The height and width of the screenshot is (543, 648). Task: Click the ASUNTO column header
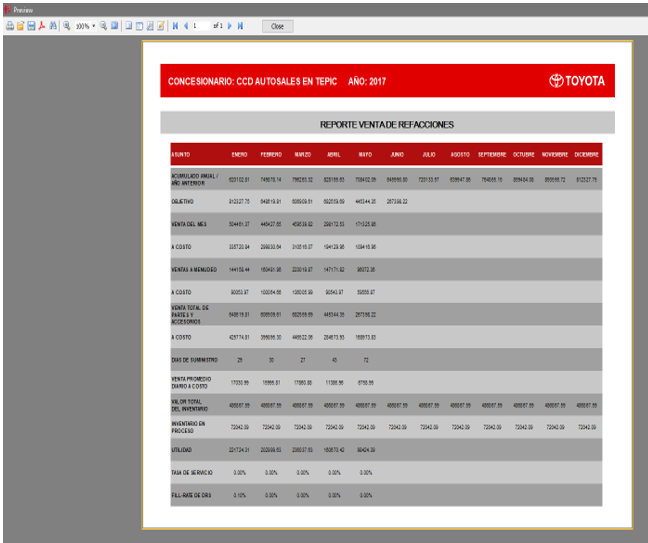(181, 155)
